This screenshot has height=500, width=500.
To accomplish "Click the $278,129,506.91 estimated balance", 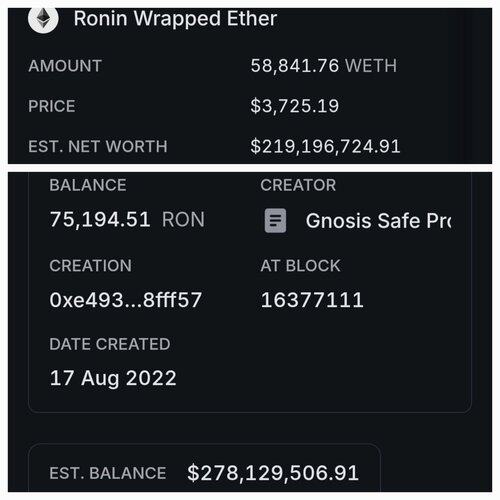I will pyautogui.click(x=273, y=473).
